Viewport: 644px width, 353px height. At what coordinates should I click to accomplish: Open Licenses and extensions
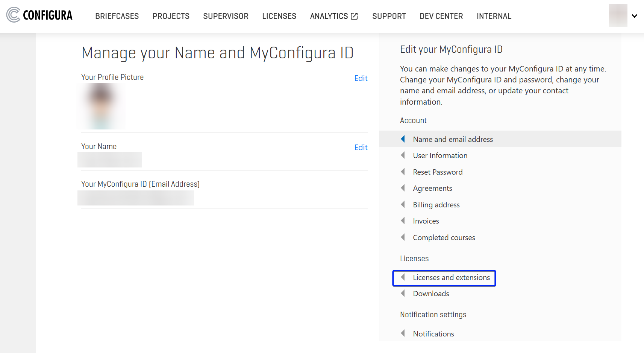click(452, 277)
